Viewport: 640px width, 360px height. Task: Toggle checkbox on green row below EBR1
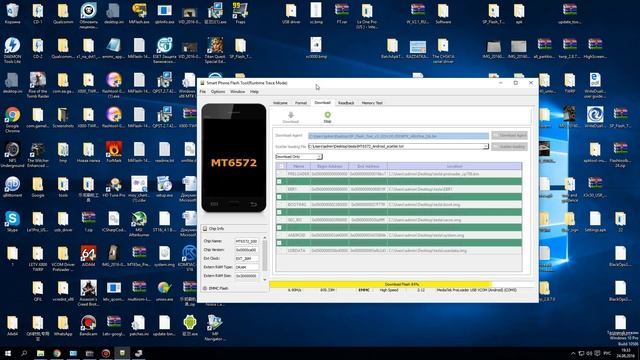click(280, 197)
